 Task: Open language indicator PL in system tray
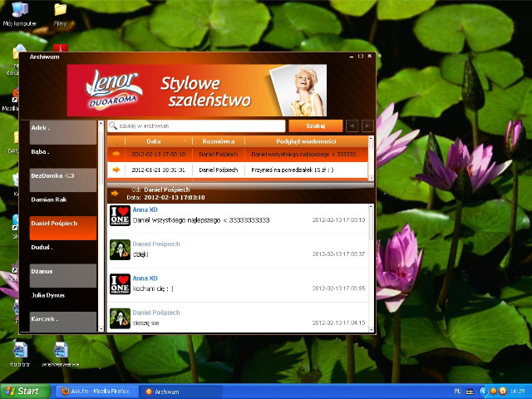point(457,392)
